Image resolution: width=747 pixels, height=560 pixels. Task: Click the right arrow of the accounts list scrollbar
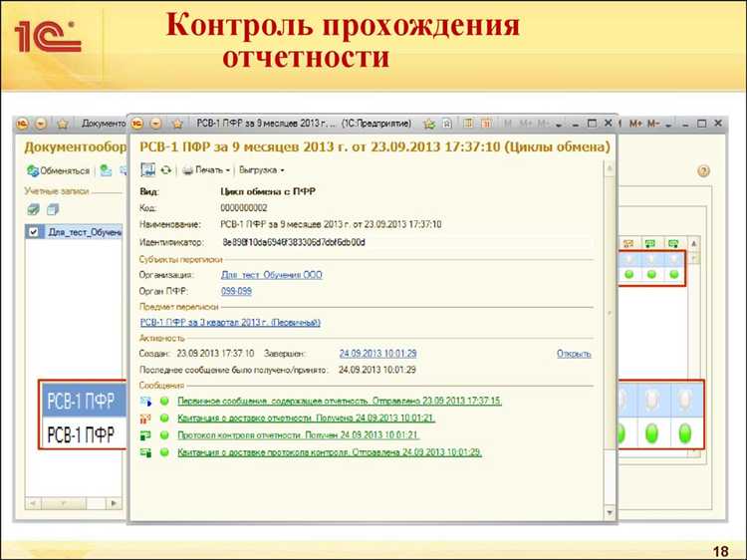coord(114,503)
